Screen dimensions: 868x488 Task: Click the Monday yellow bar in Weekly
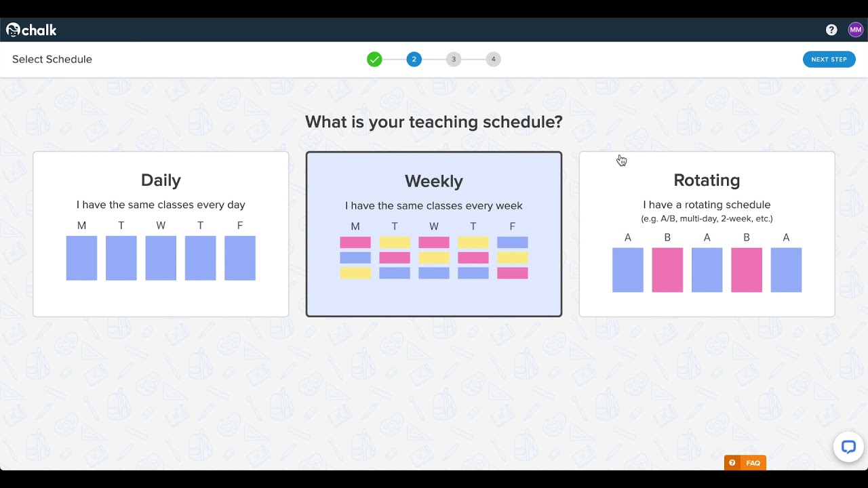coord(355,273)
